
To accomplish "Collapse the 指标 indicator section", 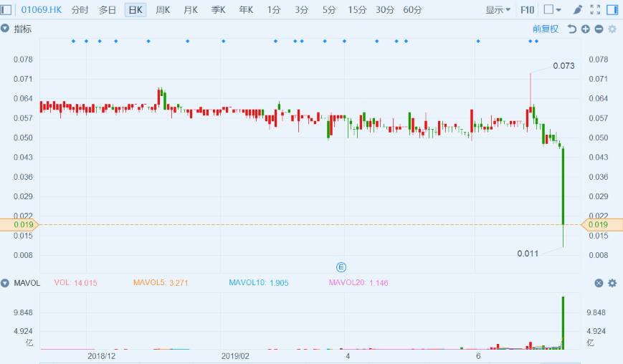I will coord(5,28).
